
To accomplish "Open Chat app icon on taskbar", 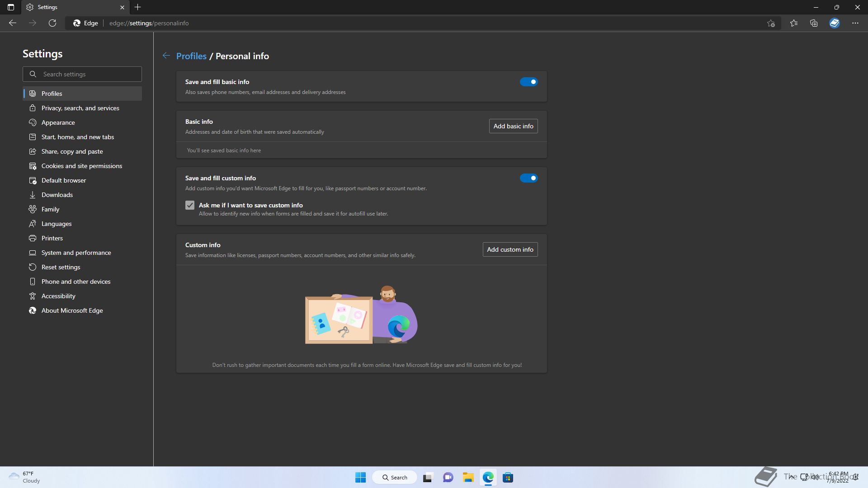I will [x=448, y=477].
